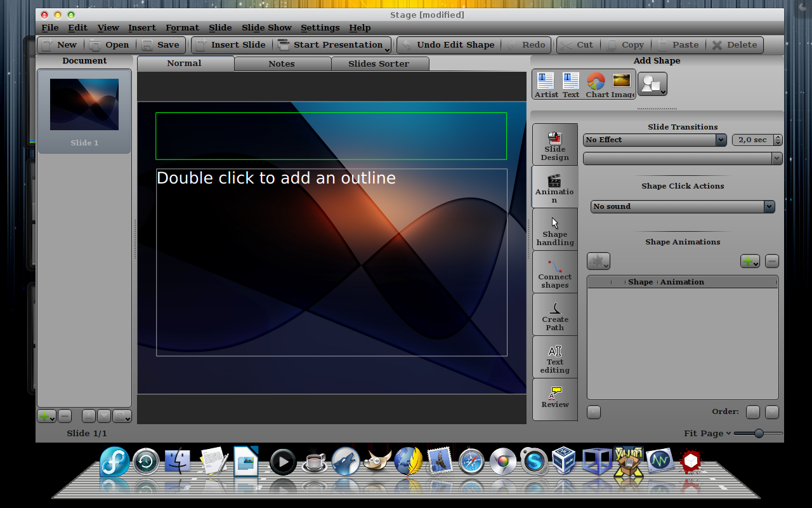Click Undo Edit Shape

pyautogui.click(x=448, y=45)
